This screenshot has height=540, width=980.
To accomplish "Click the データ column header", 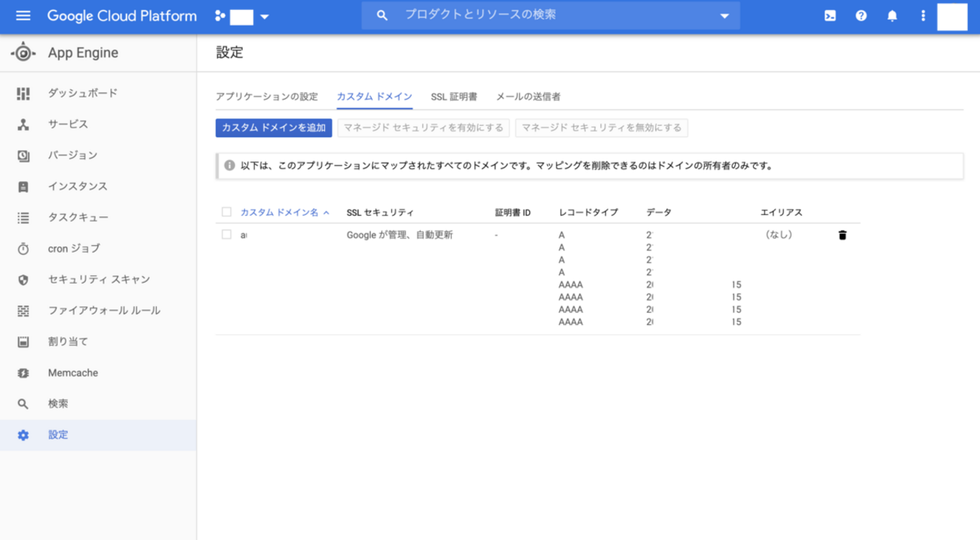I will 659,213.
